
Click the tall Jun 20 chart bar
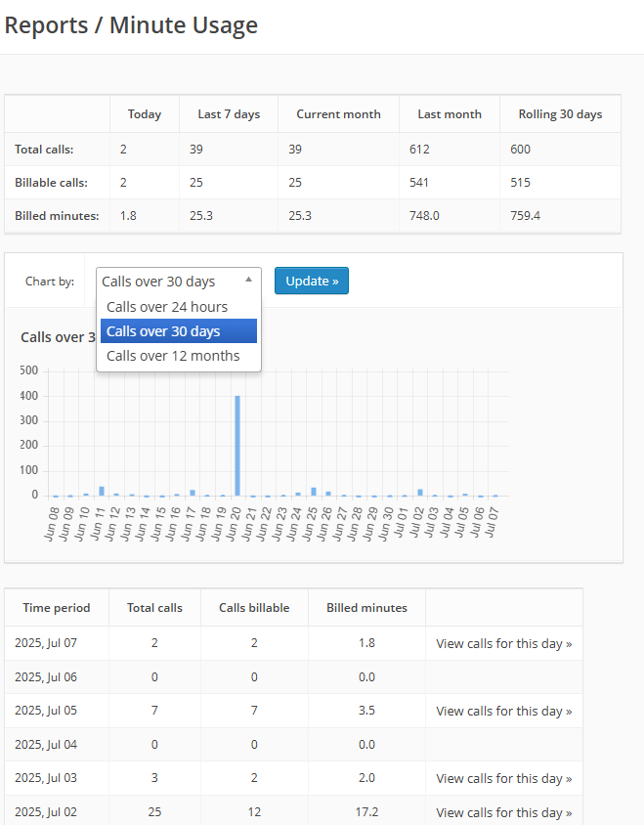coord(237,446)
